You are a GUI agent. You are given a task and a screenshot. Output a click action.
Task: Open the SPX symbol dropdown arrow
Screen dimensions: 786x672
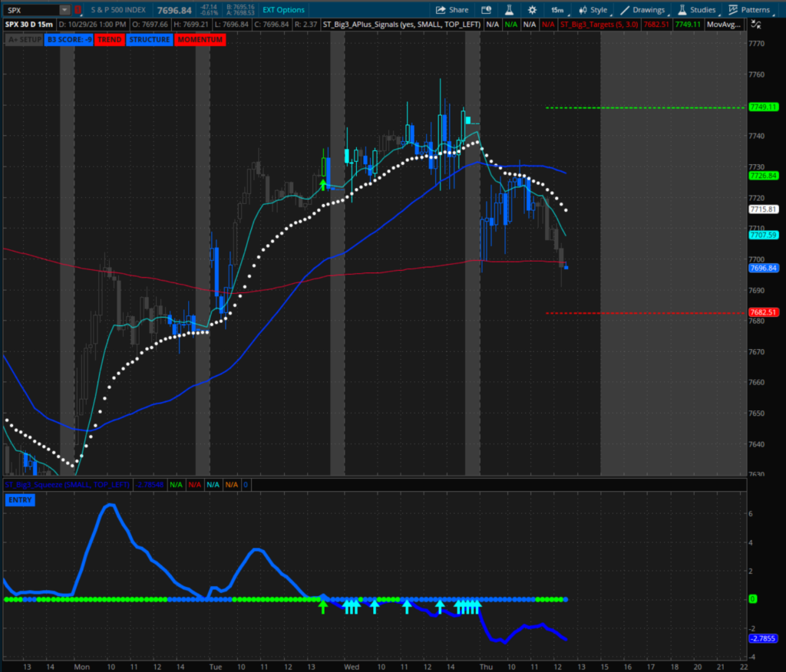pos(64,10)
